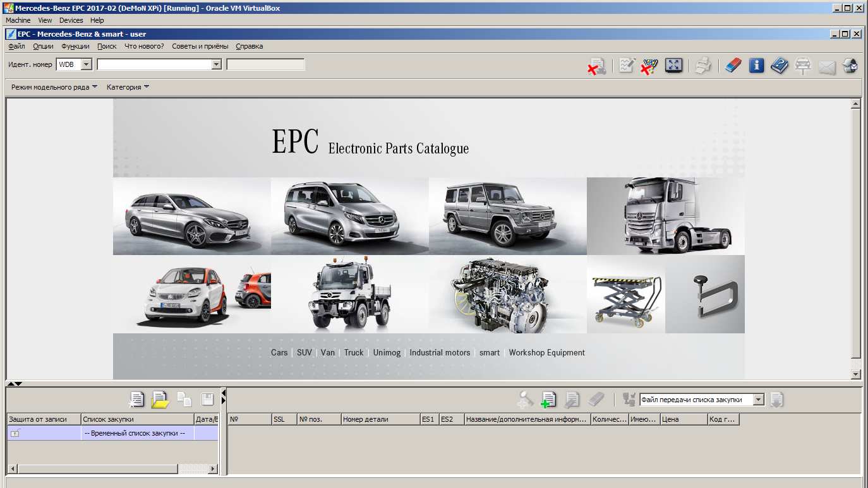Open VirtualBox 'Machine' menu

coord(18,20)
